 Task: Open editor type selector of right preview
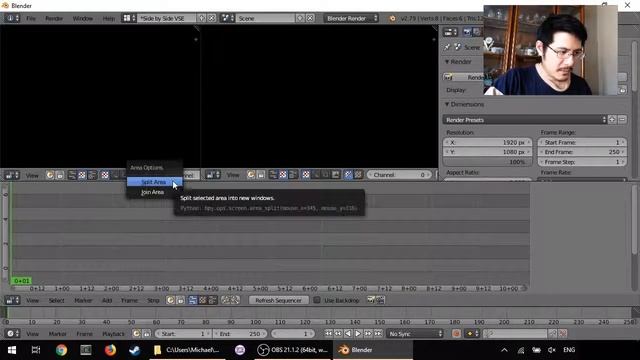point(213,175)
